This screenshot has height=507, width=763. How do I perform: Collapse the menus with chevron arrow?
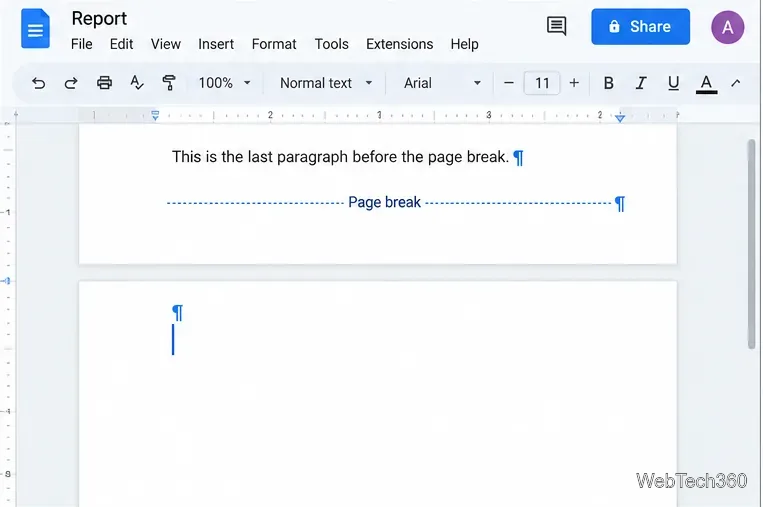coord(736,83)
